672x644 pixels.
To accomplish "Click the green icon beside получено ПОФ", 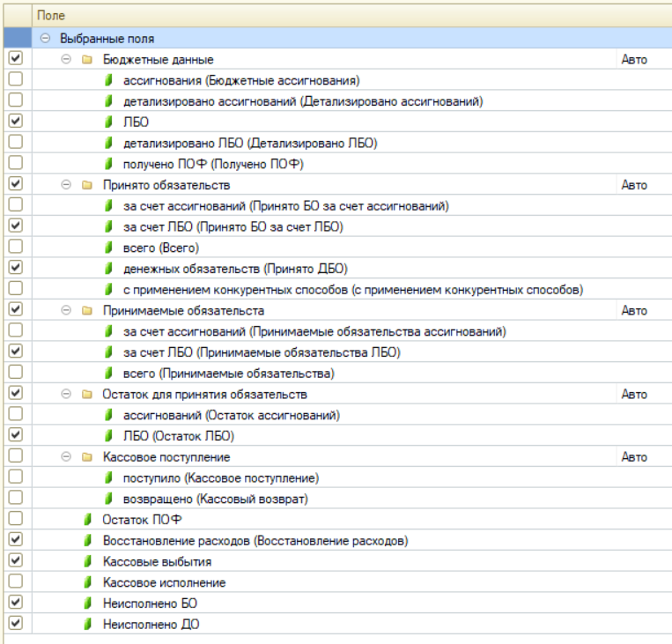I will point(108,164).
